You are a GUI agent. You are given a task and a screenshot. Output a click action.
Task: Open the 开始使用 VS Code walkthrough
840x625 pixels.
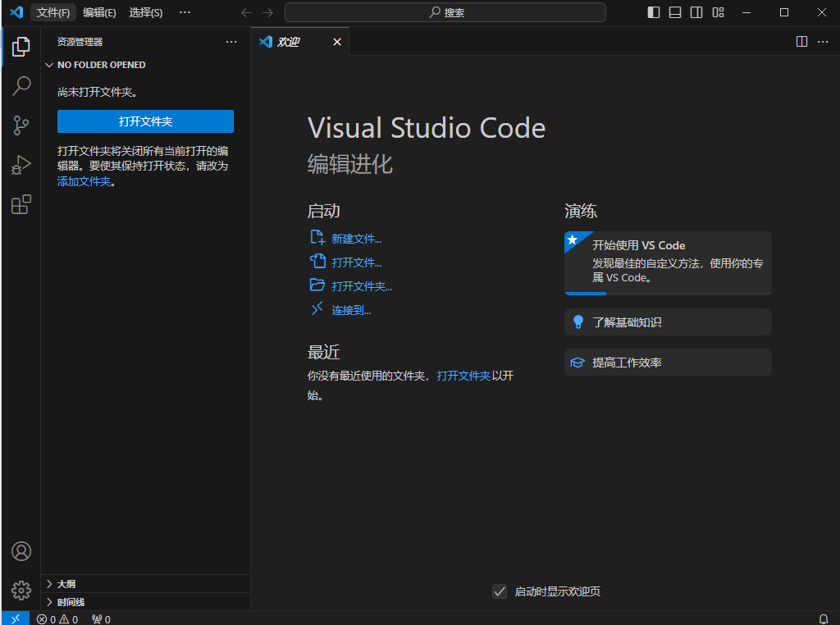coord(668,263)
